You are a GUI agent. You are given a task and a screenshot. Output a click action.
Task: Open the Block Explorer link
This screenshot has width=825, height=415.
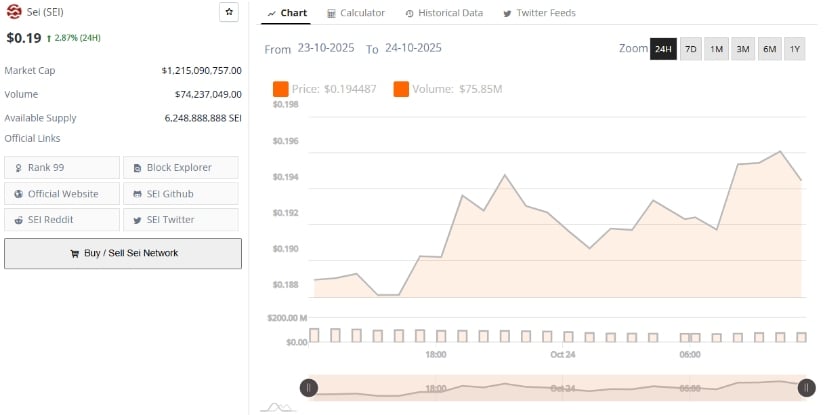181,167
